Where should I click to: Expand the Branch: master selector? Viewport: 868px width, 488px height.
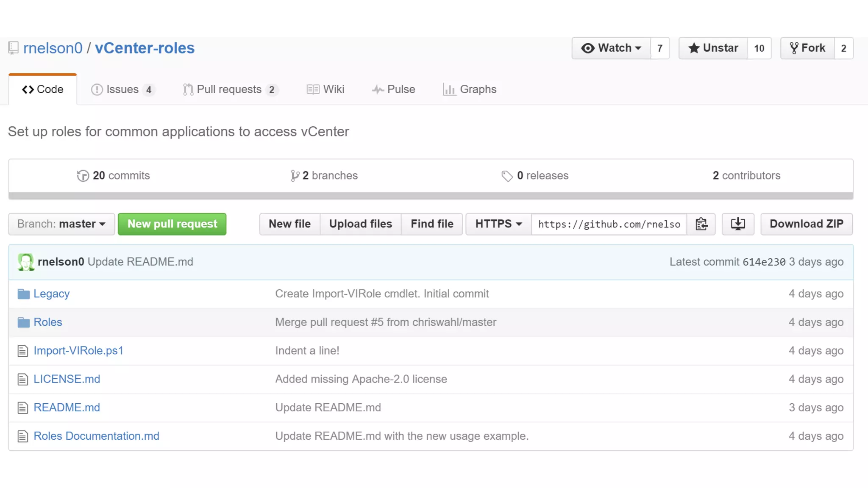(x=61, y=224)
